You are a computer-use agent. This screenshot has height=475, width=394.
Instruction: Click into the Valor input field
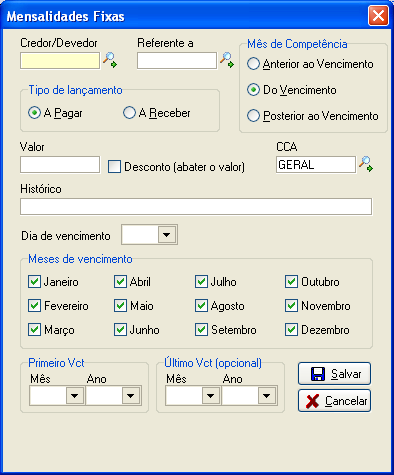pos(60,165)
